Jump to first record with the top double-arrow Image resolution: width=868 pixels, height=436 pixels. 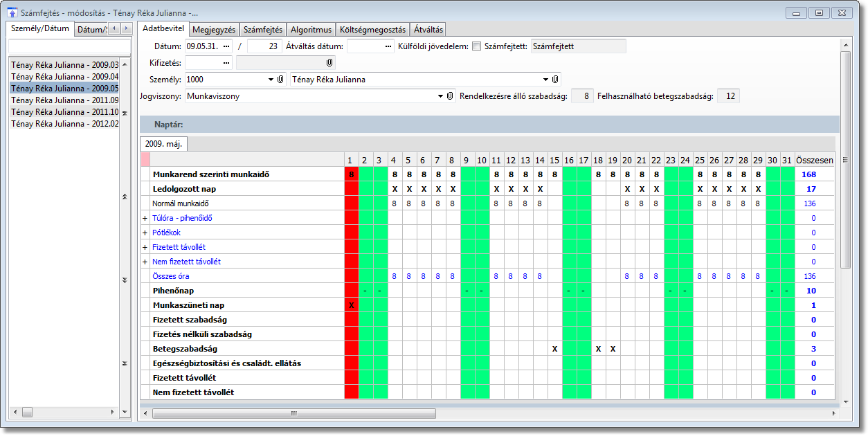click(x=125, y=112)
